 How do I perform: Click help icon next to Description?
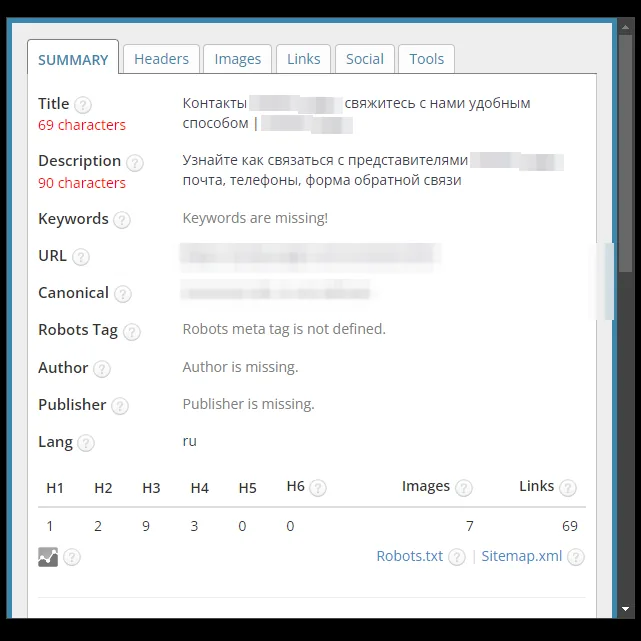[134, 163]
